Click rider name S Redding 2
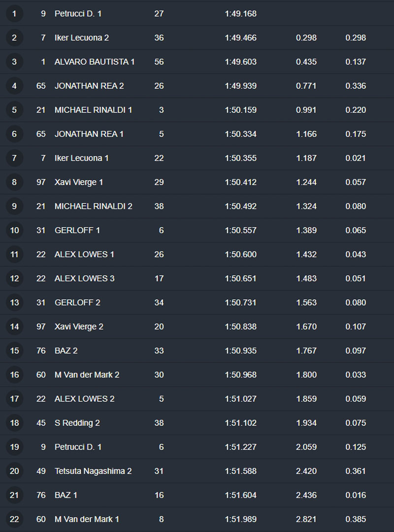This screenshot has height=532, width=394. pyautogui.click(x=77, y=423)
